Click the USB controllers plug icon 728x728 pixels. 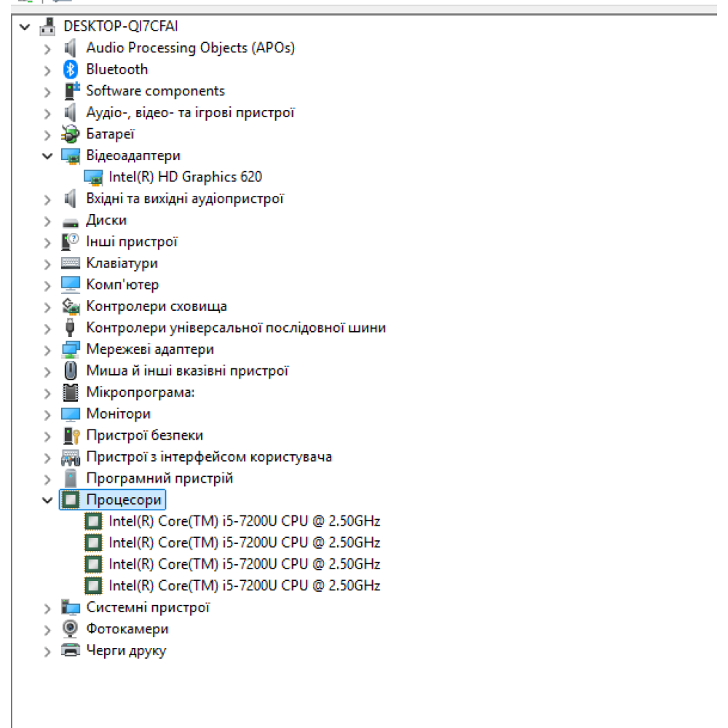pyautogui.click(x=70, y=328)
